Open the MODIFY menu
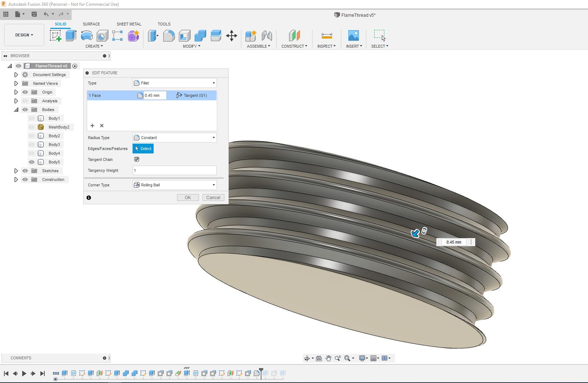 point(191,46)
